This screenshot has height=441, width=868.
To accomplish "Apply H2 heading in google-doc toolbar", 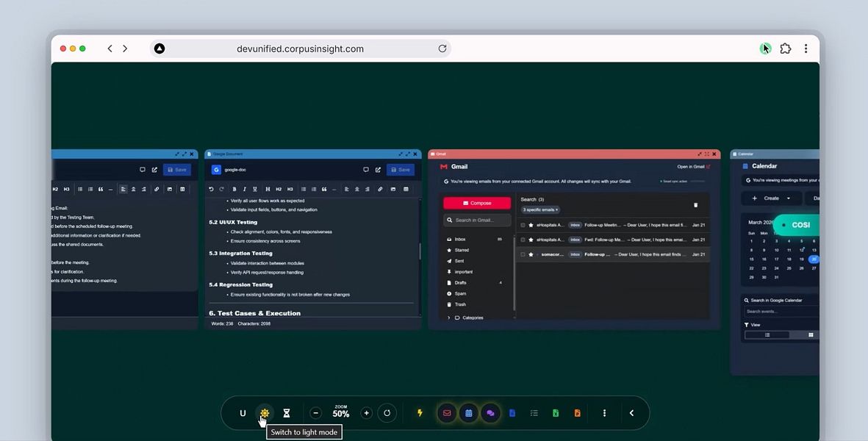I will coord(279,189).
